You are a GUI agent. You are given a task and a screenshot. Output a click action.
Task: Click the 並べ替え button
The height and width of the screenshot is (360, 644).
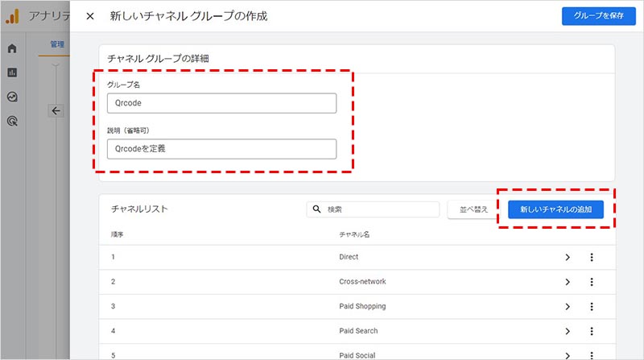(x=473, y=209)
